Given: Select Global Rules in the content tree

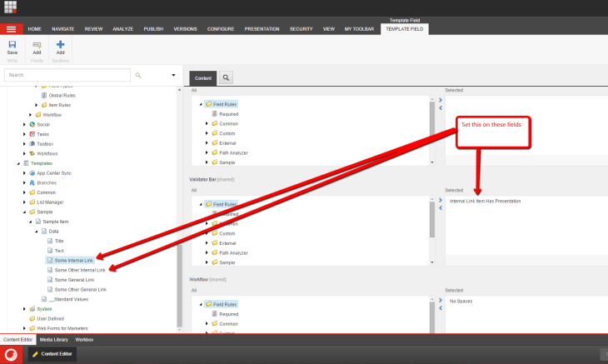Looking at the screenshot, I should tap(62, 95).
